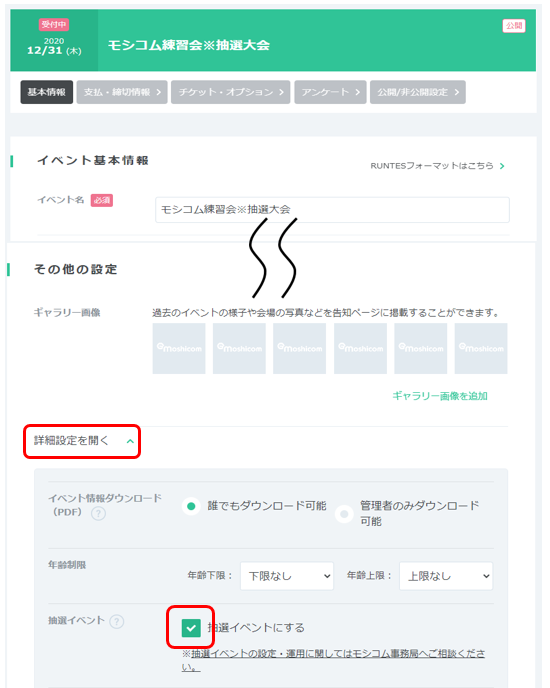Click chevron on 支払・締切情報 tab
550x688 pixels.
tap(158, 92)
